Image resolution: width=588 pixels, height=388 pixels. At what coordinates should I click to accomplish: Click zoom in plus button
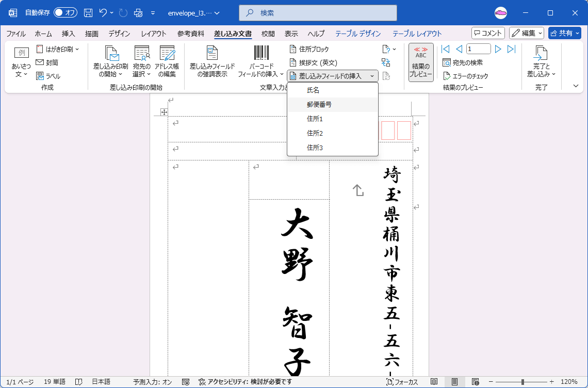[551, 382]
